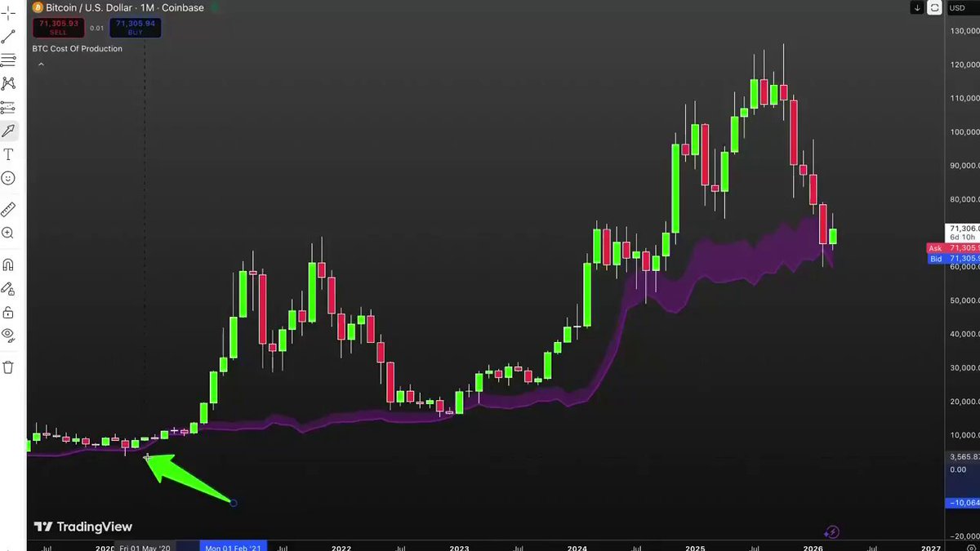Screen dimensions: 980x551
Task: Click the orange Bitcoin logo icon
Action: click(x=37, y=8)
